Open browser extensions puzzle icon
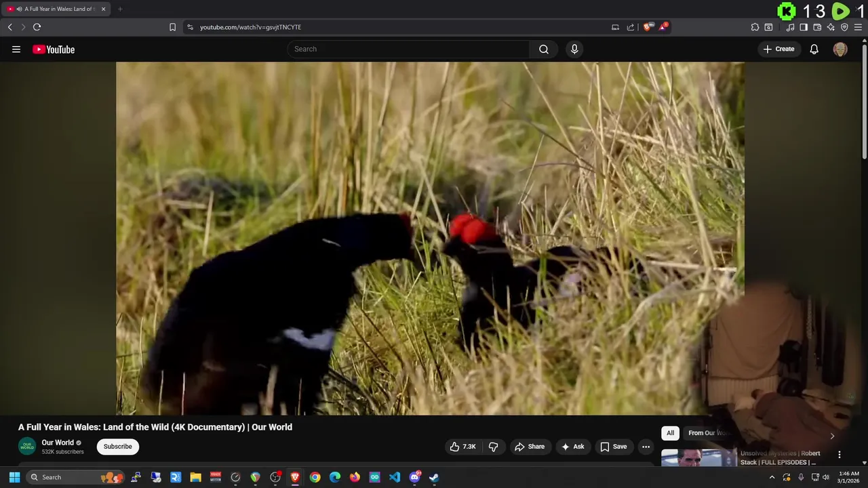This screenshot has width=868, height=488. click(x=755, y=27)
